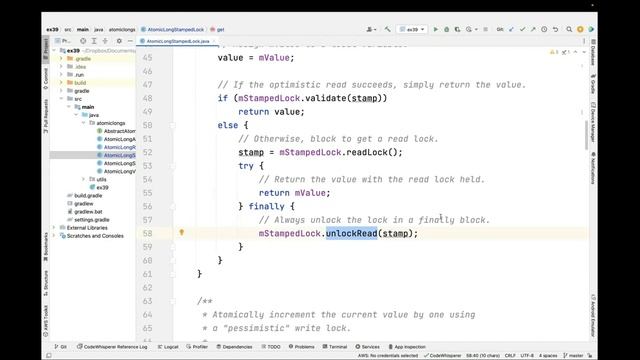
Task: Click the collapse all icon in Project panel
Action: [105, 41]
